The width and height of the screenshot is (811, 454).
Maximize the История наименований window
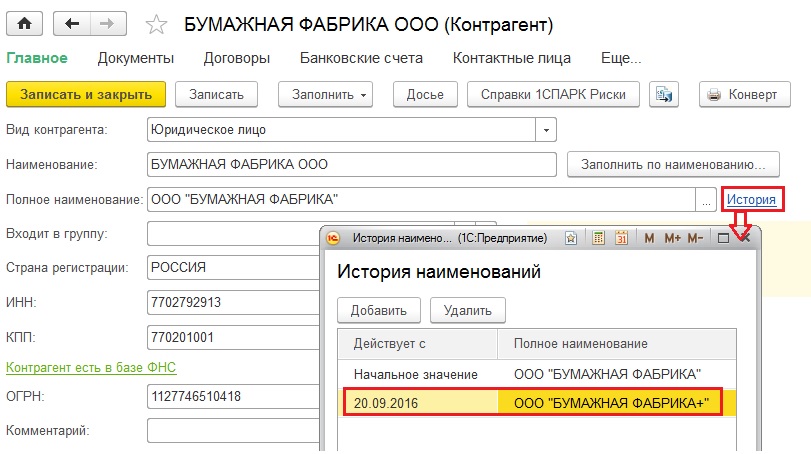click(723, 238)
